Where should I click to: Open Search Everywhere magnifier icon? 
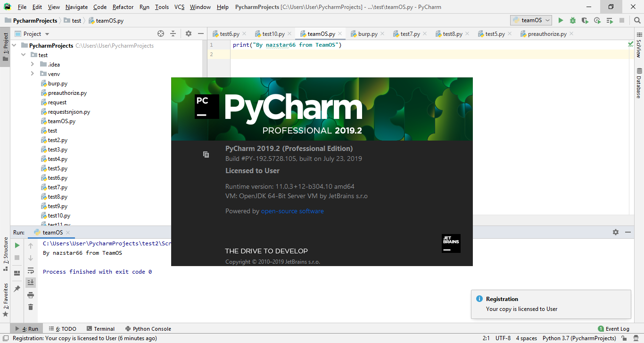[637, 20]
